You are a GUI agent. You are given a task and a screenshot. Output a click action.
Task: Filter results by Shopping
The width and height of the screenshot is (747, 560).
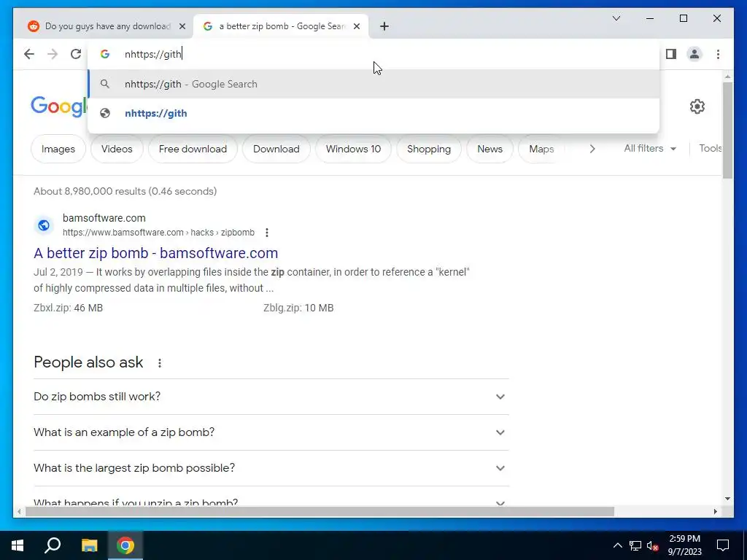tap(429, 149)
